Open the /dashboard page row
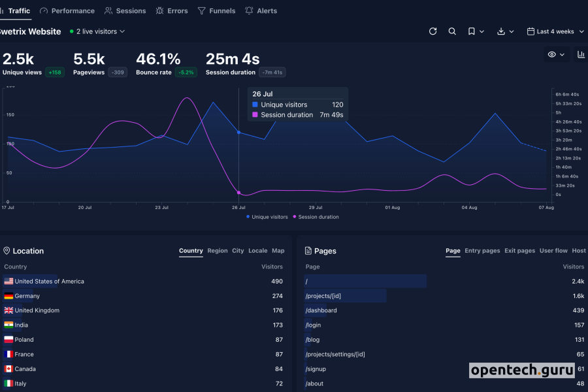588x392 pixels. click(321, 310)
